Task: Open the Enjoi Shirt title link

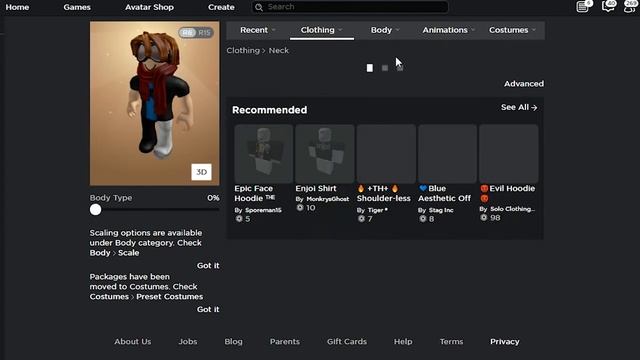Action: tap(316, 189)
